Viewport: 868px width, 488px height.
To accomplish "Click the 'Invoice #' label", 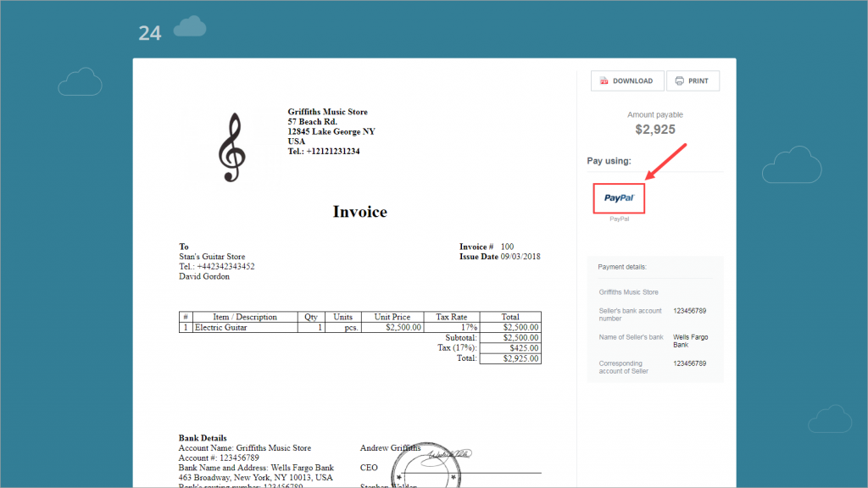I will pos(476,247).
